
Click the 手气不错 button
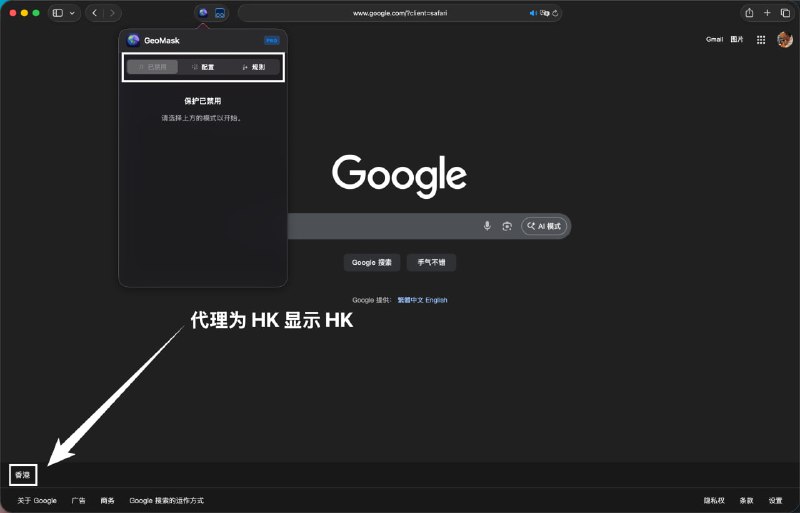pos(431,262)
